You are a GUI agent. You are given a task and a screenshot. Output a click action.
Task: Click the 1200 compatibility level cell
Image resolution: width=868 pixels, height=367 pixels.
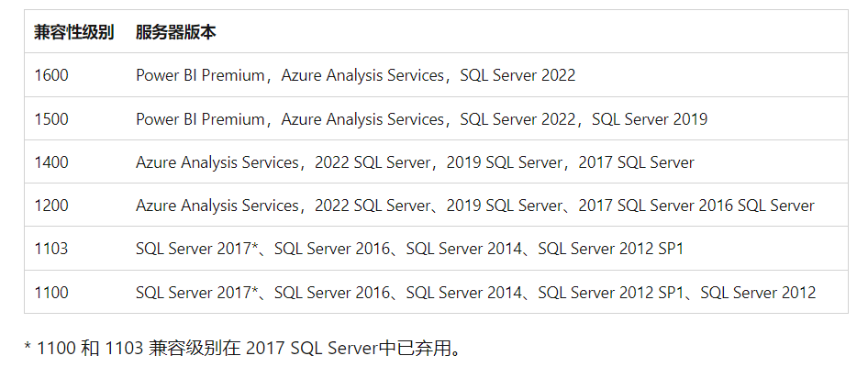(51, 206)
